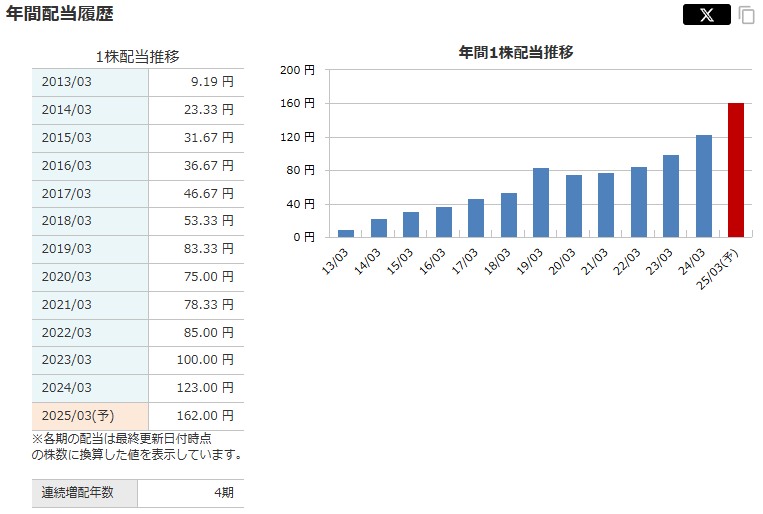Click the copy icon beside the X button
Screen dimensions: 763x514
pos(746,15)
